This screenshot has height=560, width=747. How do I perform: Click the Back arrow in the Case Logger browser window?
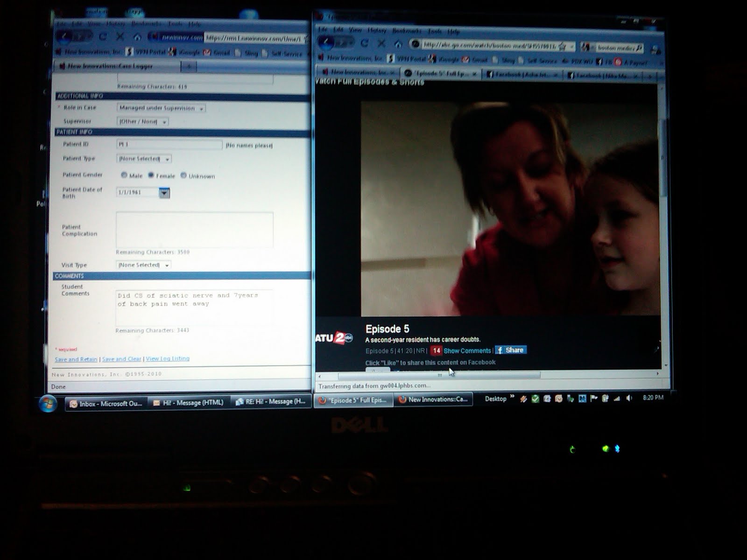pos(65,36)
